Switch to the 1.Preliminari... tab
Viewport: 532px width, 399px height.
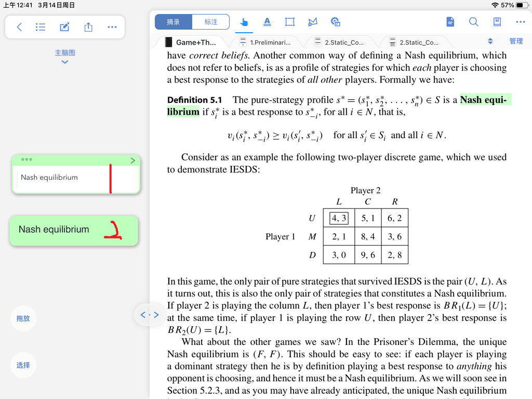267,43
